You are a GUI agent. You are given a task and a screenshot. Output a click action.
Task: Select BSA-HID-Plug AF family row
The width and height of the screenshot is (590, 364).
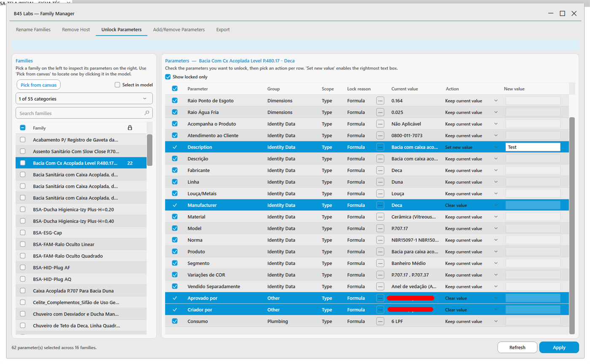click(81, 268)
